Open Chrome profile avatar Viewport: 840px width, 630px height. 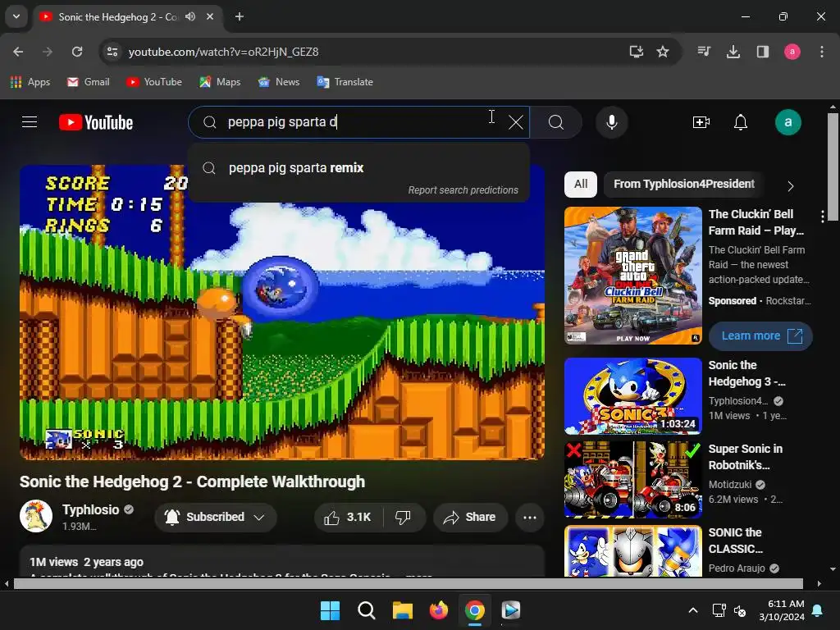[792, 52]
